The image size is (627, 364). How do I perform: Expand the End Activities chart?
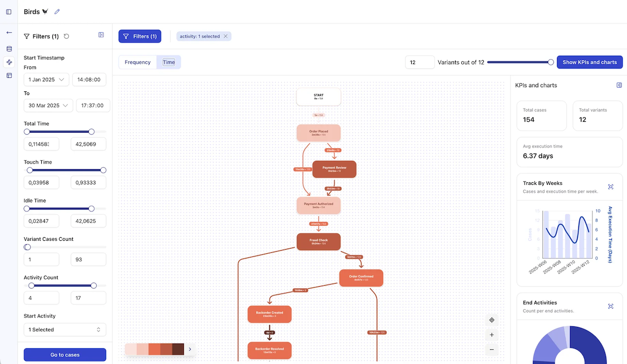click(x=610, y=306)
